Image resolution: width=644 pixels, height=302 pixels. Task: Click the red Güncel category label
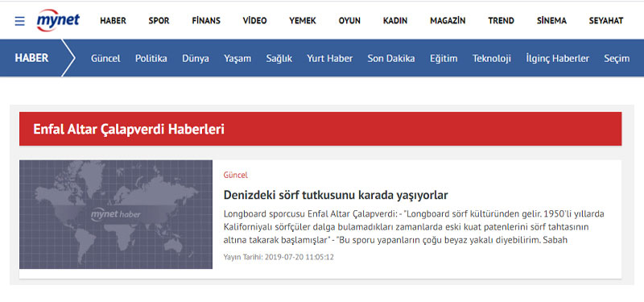pos(236,175)
